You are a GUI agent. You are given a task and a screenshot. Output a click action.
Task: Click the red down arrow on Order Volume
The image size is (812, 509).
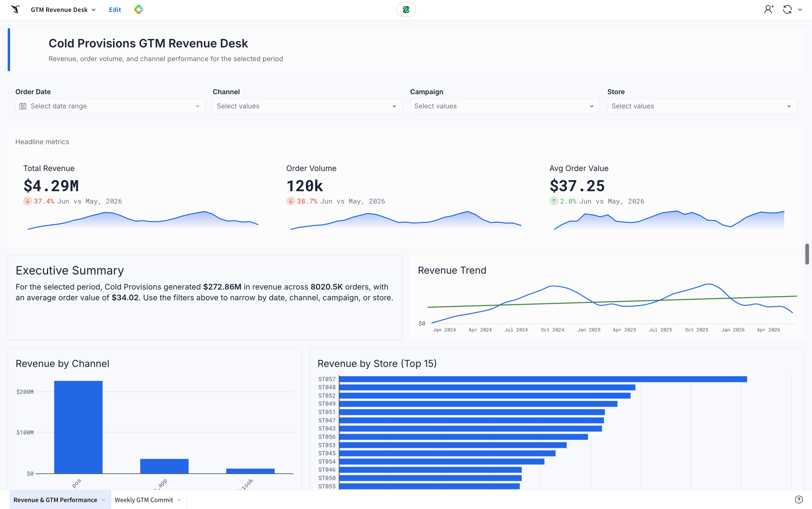(291, 201)
